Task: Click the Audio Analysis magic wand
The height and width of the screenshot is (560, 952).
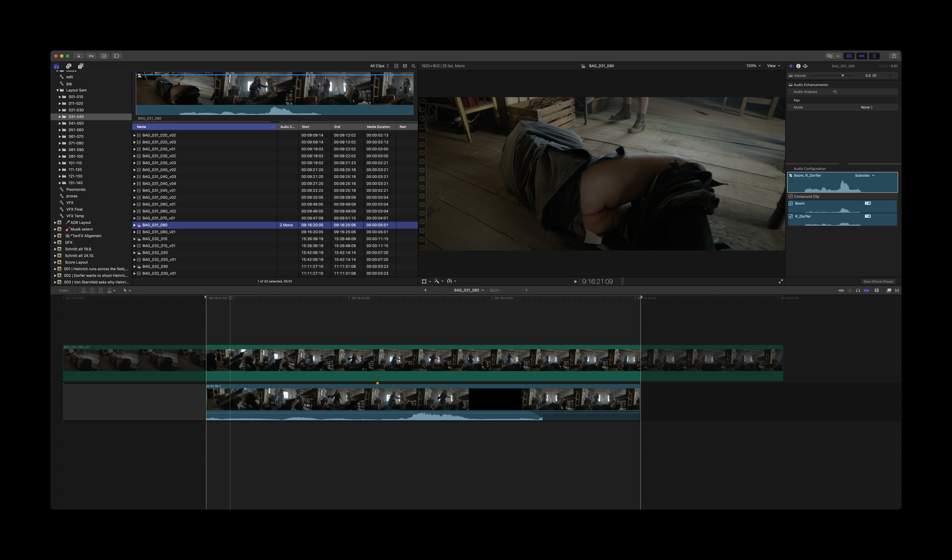Action: tap(835, 92)
